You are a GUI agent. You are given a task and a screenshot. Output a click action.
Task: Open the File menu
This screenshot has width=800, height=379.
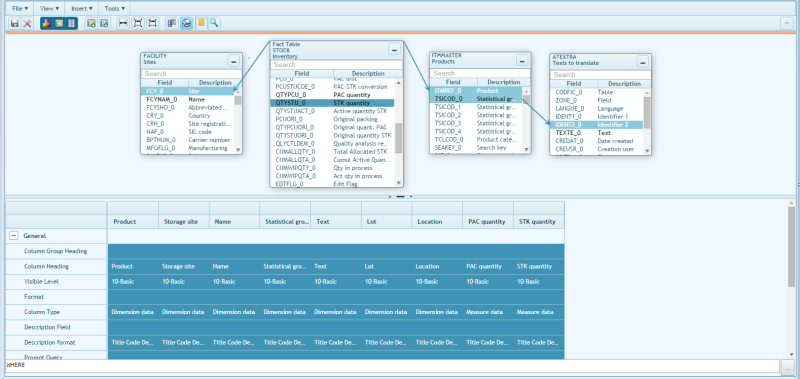click(20, 9)
